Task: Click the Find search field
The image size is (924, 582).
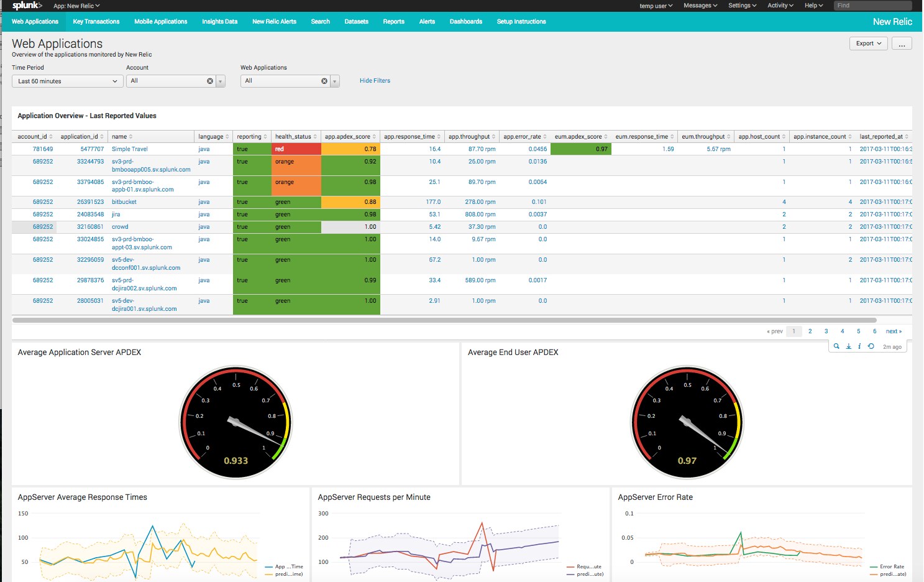Action: click(872, 6)
